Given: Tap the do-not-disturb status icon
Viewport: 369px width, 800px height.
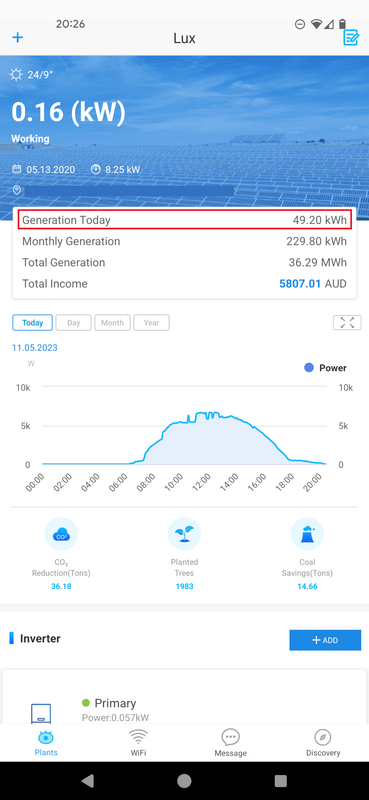Looking at the screenshot, I should (x=300, y=24).
